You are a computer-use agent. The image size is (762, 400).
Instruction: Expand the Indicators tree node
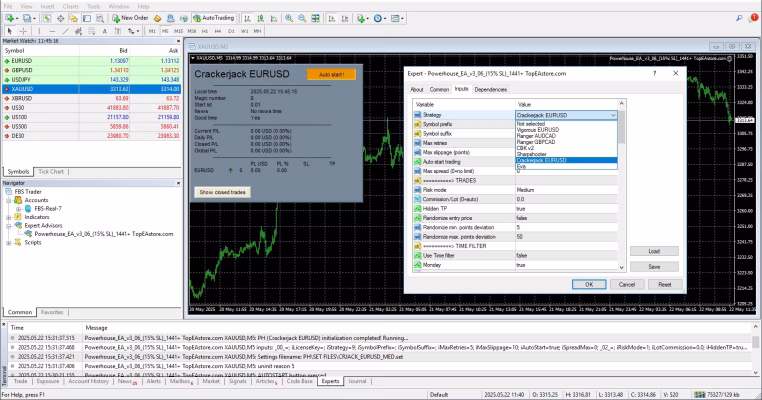click(x=8, y=217)
